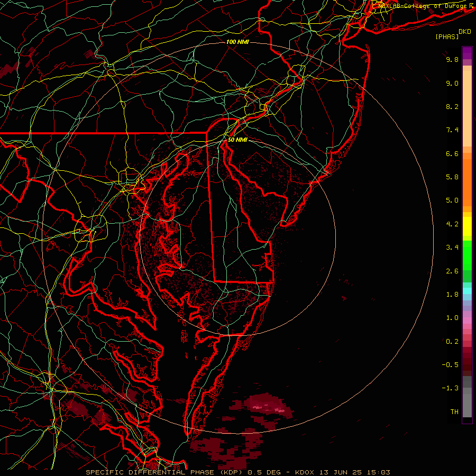
Task: Click the 'TH' threshold label
Action: tap(454, 412)
